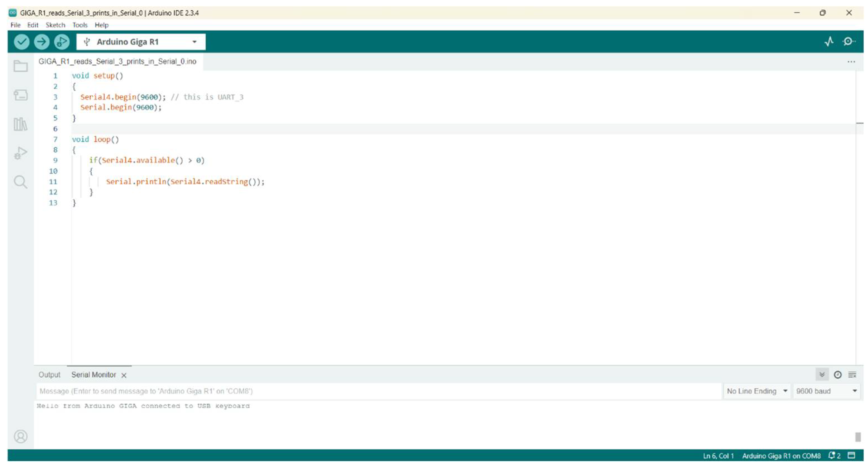The image size is (868, 467).
Task: Expand the Arduino Giga R1 board selector
Action: [x=141, y=42]
